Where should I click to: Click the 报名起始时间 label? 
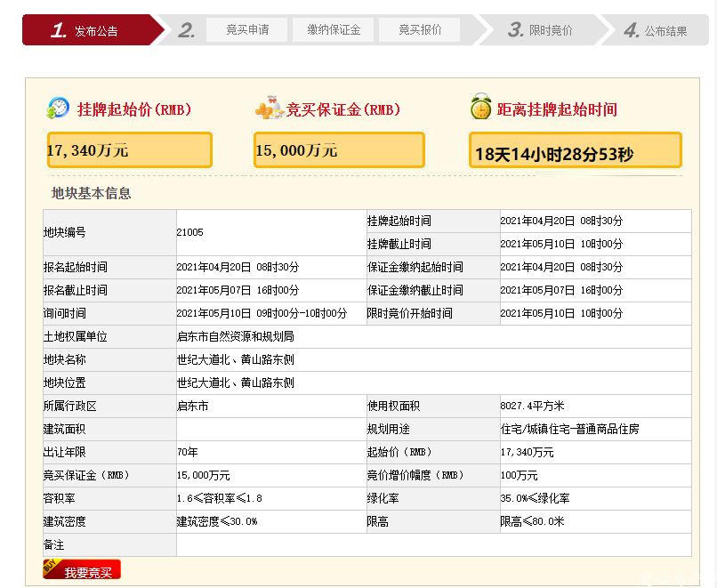click(x=76, y=267)
